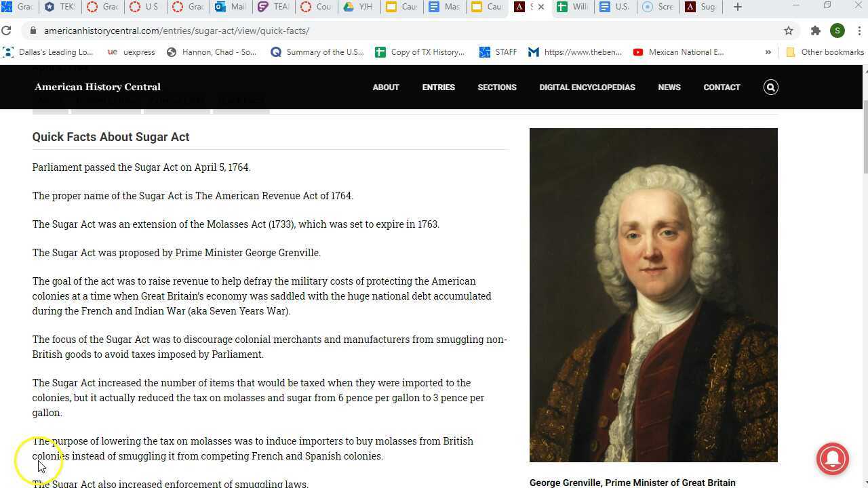Click the George Grenville portrait image
Screen dimensions: 868x488
[x=653, y=295]
